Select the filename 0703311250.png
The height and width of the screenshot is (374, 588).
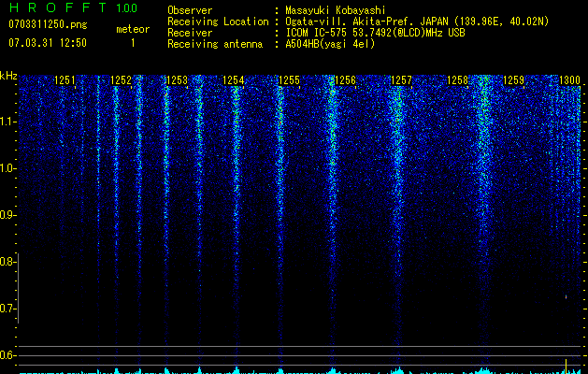coord(48,25)
